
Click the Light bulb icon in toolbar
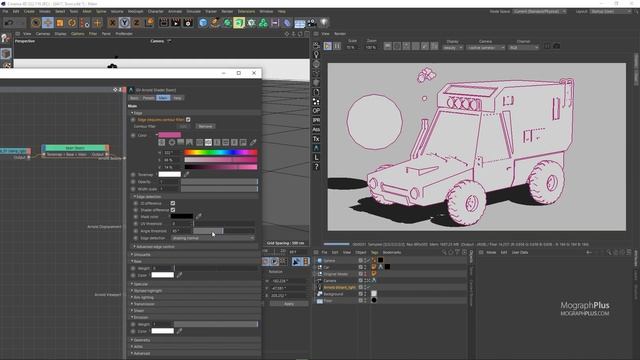[x=324, y=23]
